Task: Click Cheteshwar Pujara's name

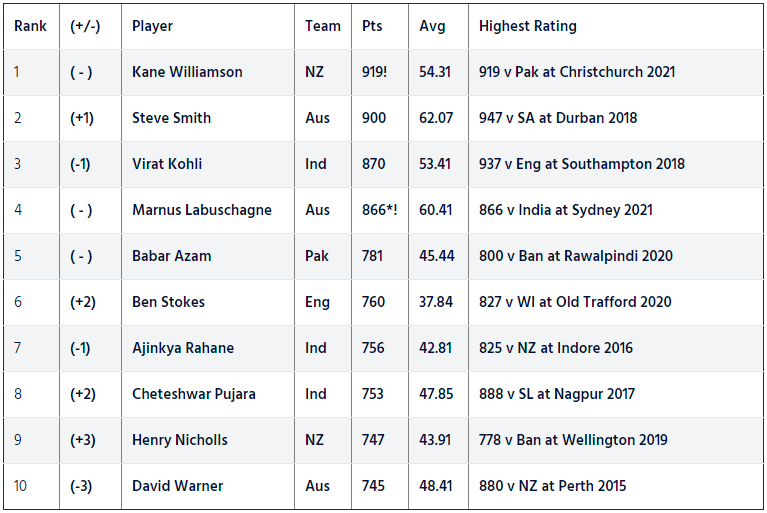Action: coord(193,394)
